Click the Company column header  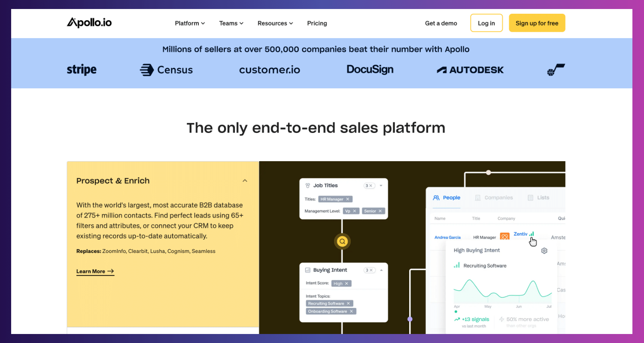click(x=506, y=218)
